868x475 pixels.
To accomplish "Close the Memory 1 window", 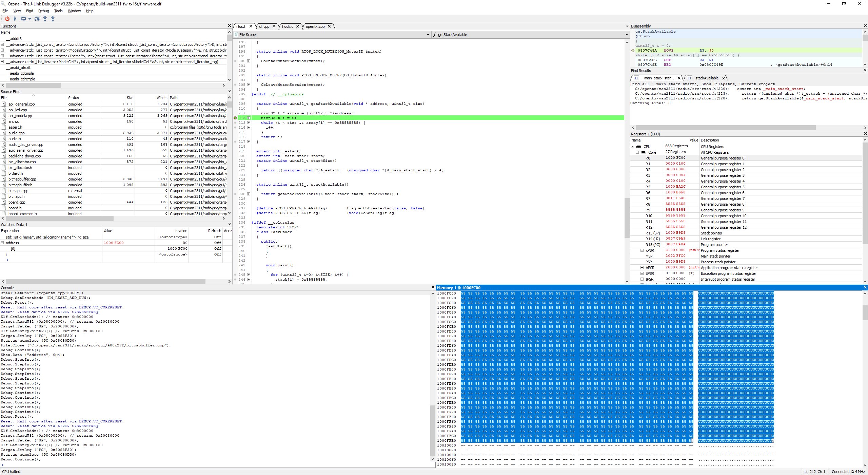I will tap(865, 287).
